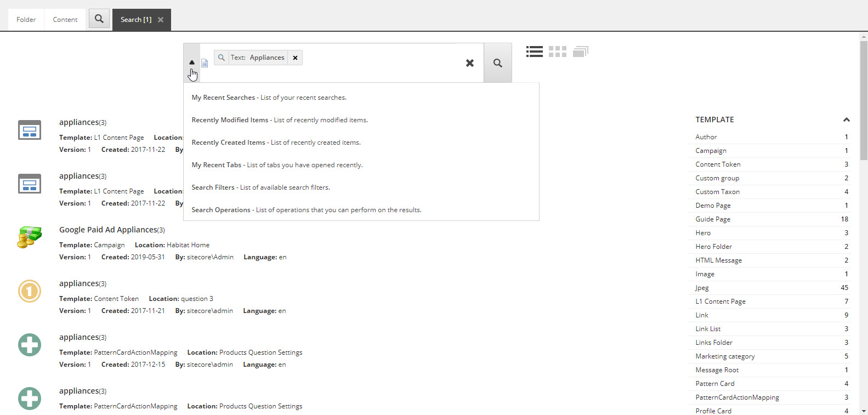Viewport: 868px width, 415px height.
Task: Collapse the search options dropdown arrow
Action: [192, 62]
